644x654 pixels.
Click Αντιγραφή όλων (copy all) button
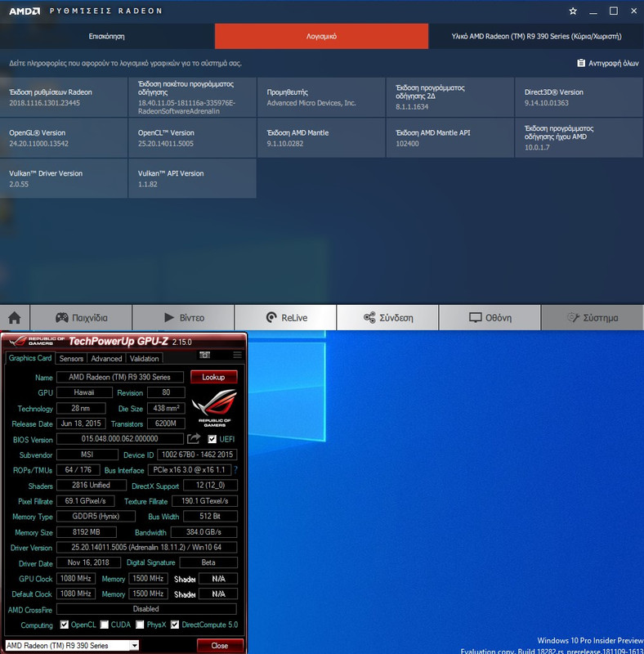point(608,64)
